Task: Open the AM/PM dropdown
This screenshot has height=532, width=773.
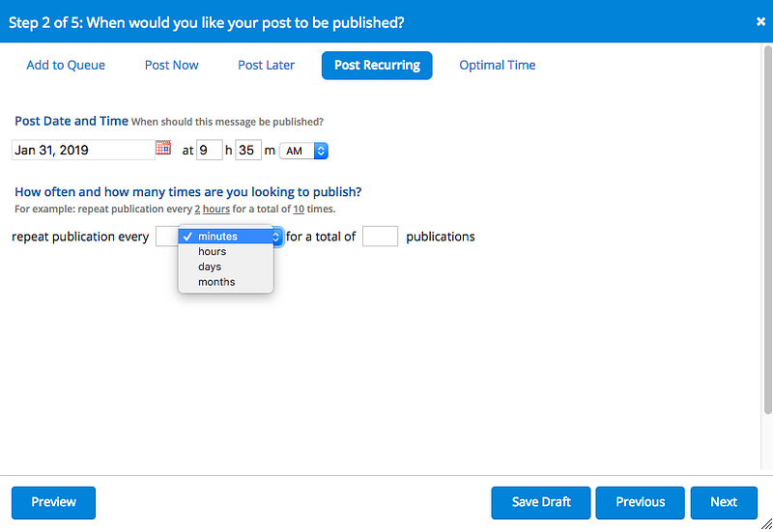Action: 303,151
